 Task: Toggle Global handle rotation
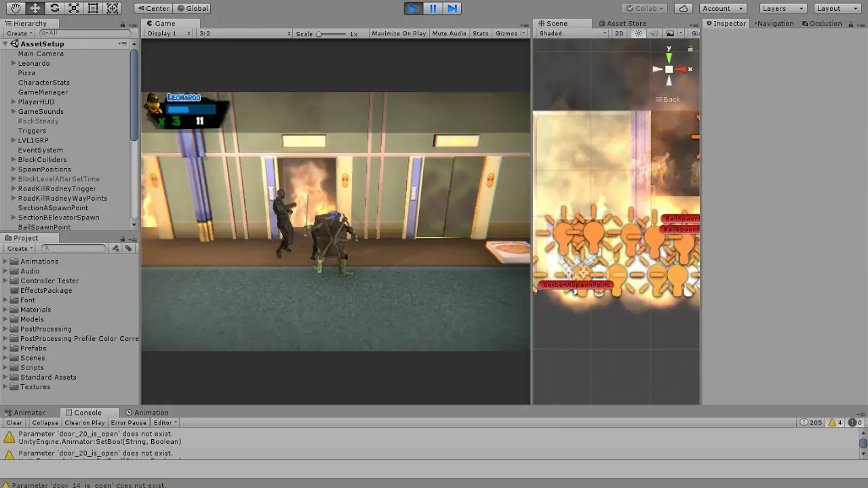193,8
